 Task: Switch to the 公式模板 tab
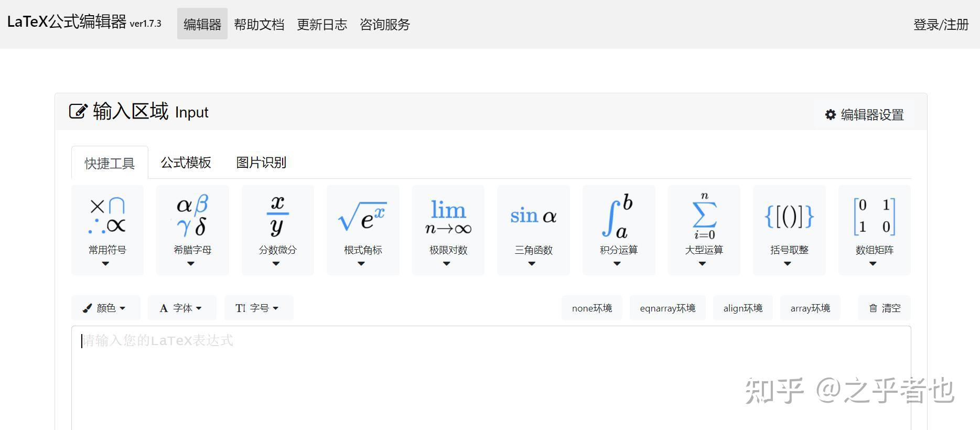point(186,163)
